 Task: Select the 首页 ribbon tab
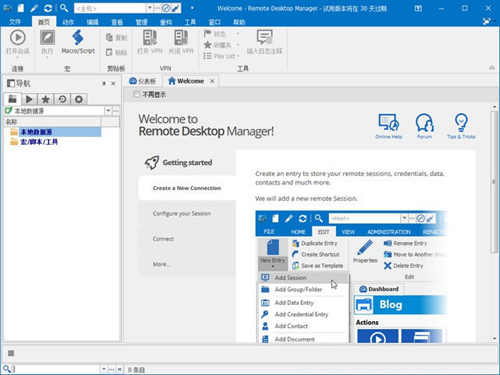pos(44,22)
